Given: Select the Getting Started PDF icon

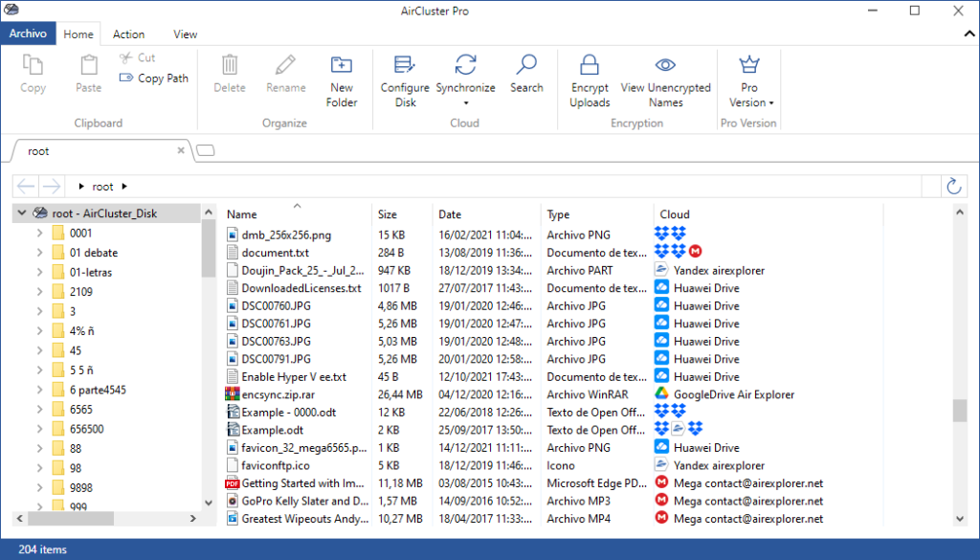Looking at the screenshot, I should coord(233,483).
